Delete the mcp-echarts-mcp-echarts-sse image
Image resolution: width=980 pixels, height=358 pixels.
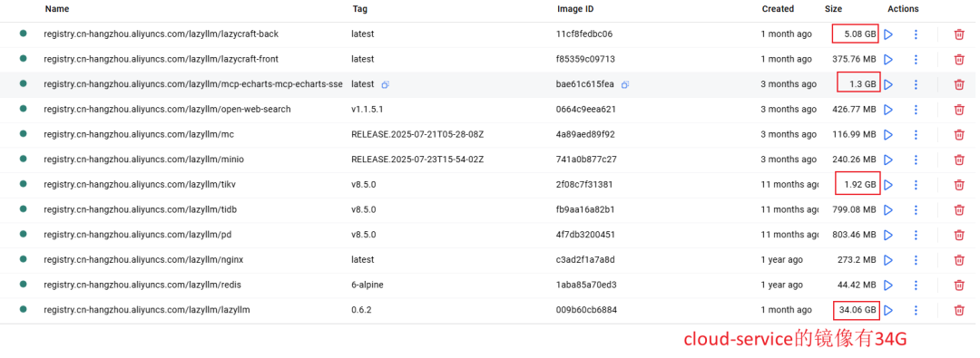click(x=959, y=84)
